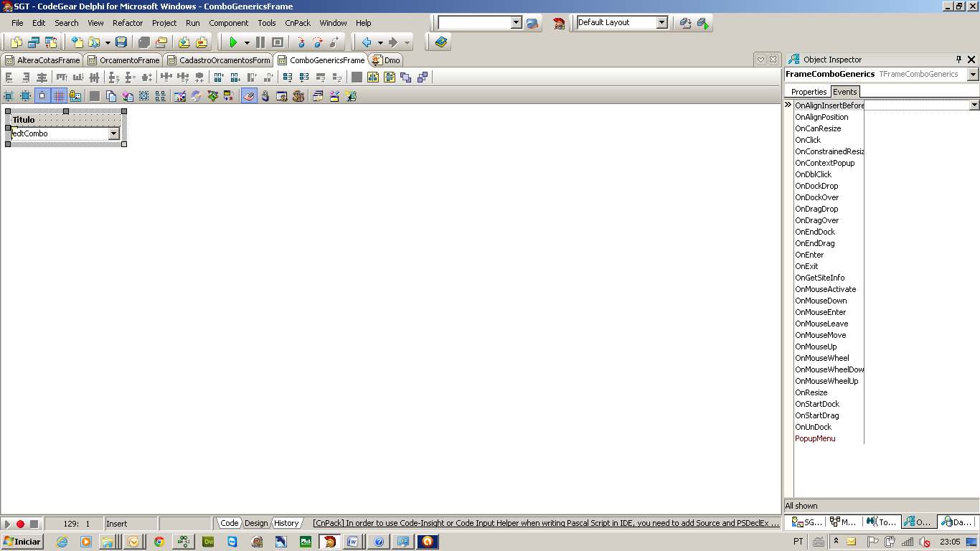The height and width of the screenshot is (551, 980).
Task: Expand the FrameComboGenerics component selector
Action: [x=973, y=75]
